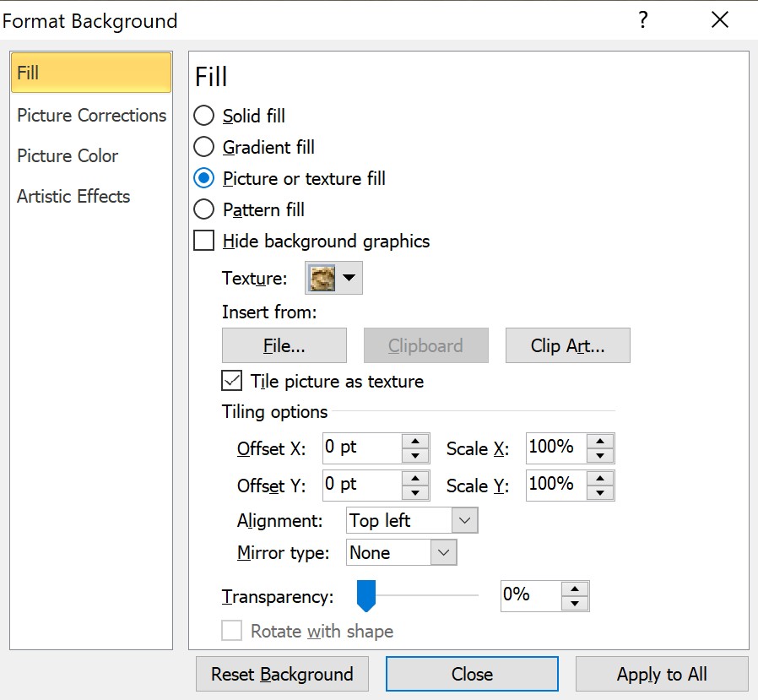This screenshot has height=700, width=758.
Task: Expand the Alignment dropdown
Action: [464, 521]
